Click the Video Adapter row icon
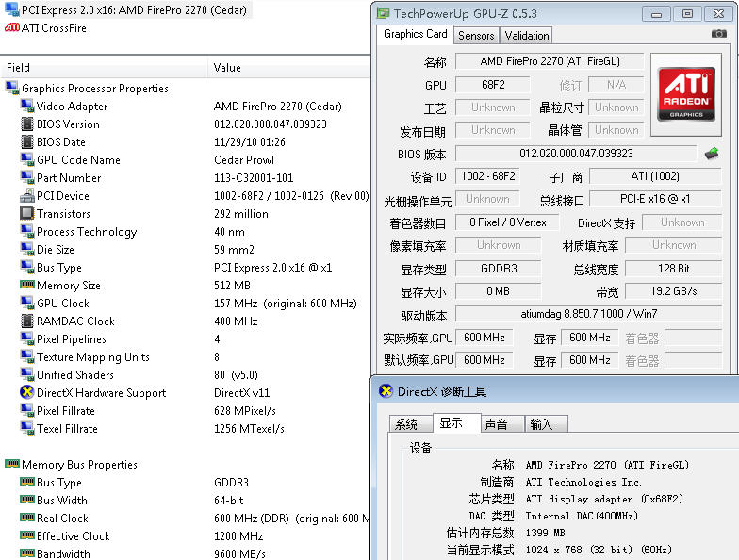The image size is (739, 560). pos(27,106)
